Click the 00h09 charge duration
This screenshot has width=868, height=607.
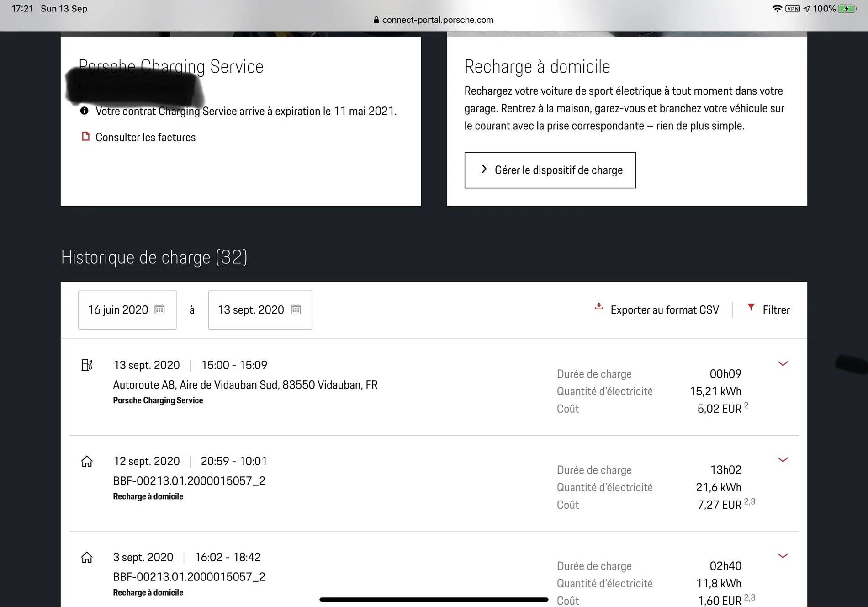[x=725, y=374]
